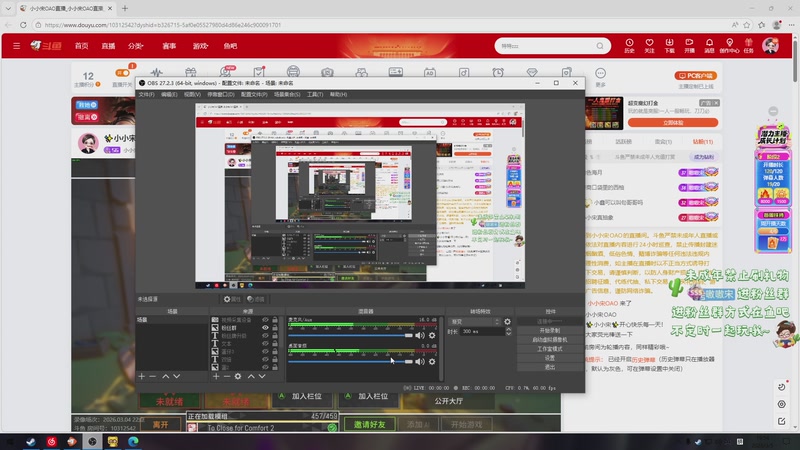
Task: Open source properties gear below sources list
Action: 238,376
